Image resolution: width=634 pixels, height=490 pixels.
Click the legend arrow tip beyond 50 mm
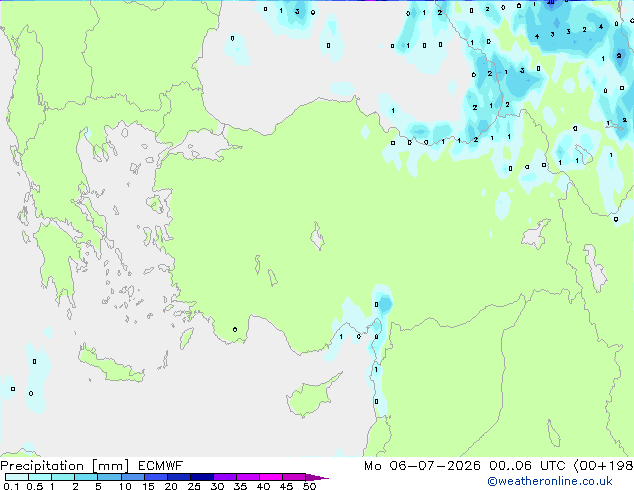pos(317,477)
